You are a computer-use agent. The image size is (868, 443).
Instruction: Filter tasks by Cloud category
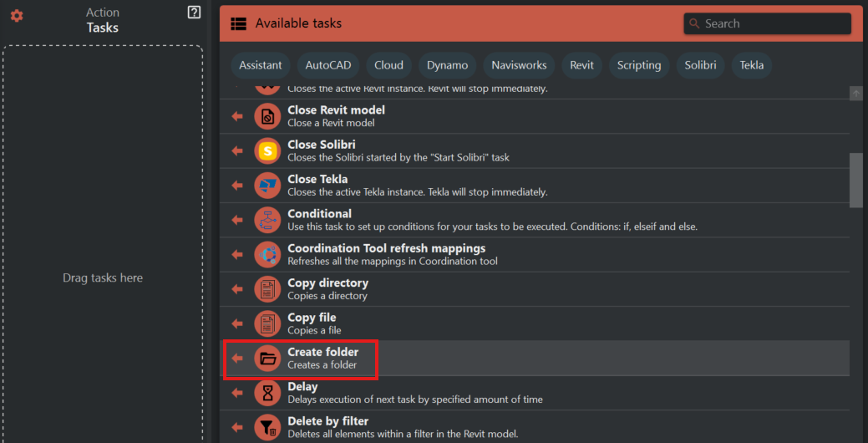(388, 65)
